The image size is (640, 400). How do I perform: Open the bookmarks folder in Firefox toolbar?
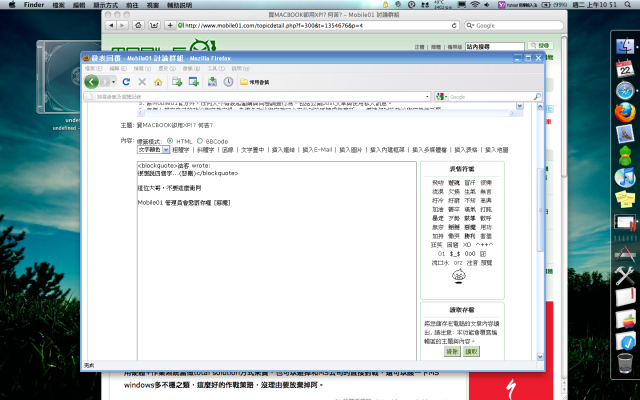click(254, 82)
